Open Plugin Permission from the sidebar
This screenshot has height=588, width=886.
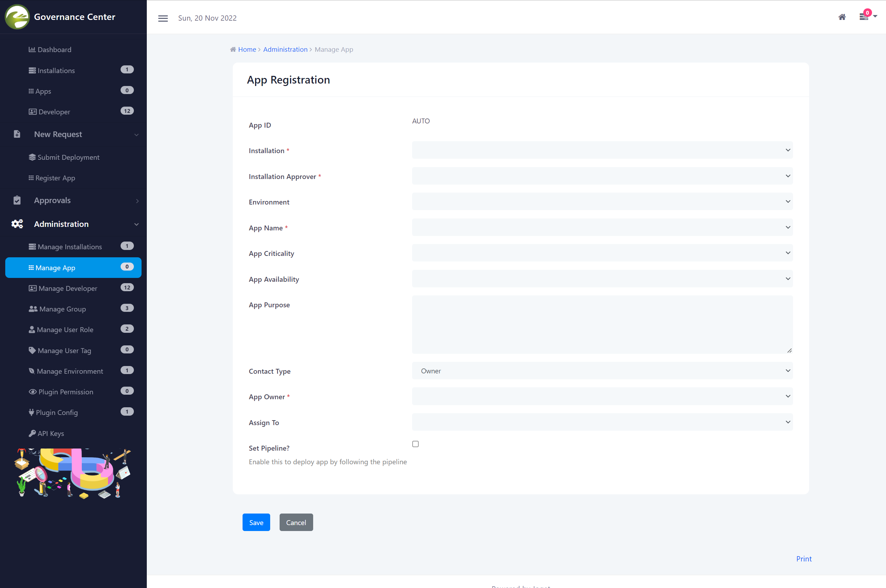coord(66,392)
